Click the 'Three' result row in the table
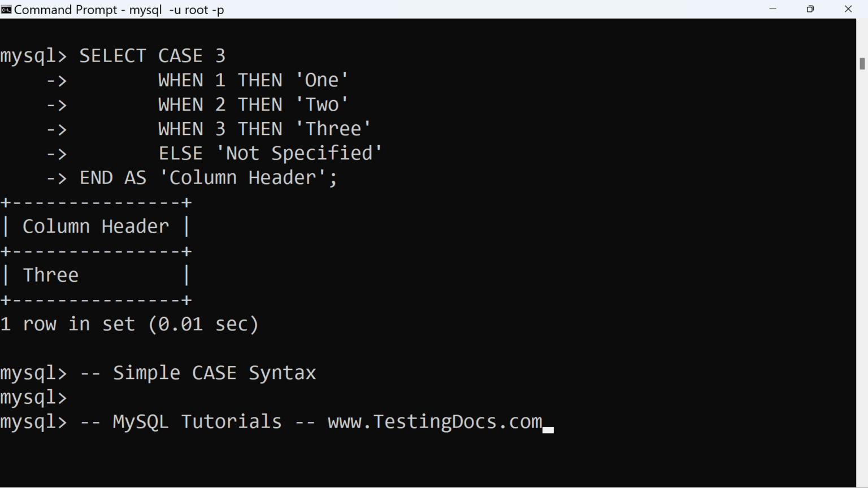 pyautogui.click(x=50, y=274)
